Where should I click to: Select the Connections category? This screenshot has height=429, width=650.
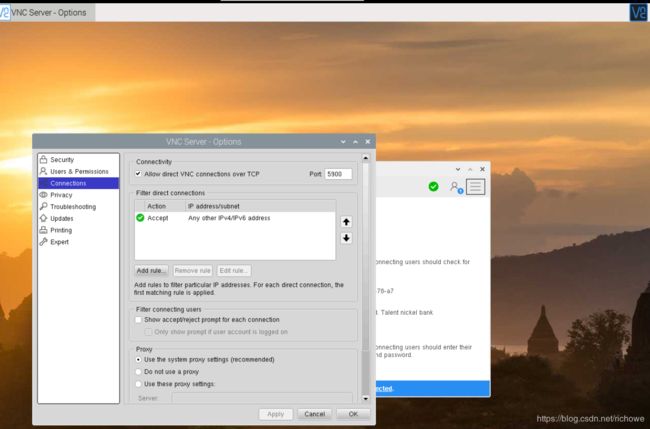pyautogui.click(x=78, y=183)
